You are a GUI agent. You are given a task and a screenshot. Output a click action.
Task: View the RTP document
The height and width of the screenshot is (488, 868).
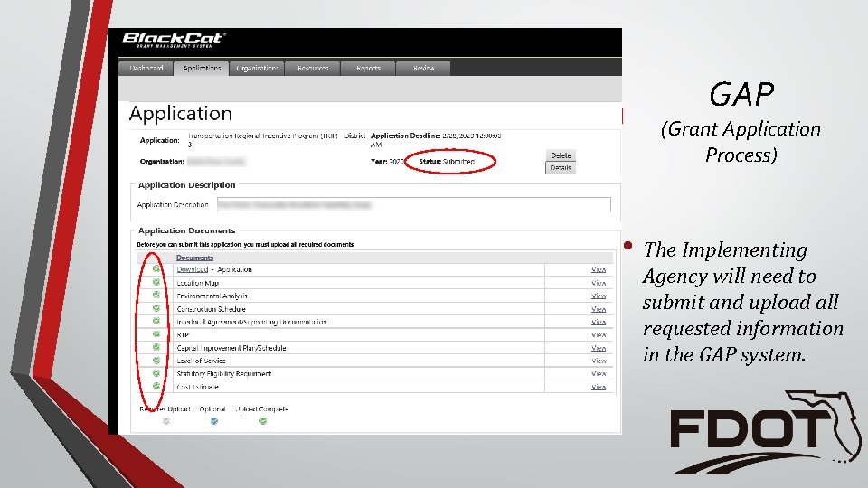(x=599, y=334)
